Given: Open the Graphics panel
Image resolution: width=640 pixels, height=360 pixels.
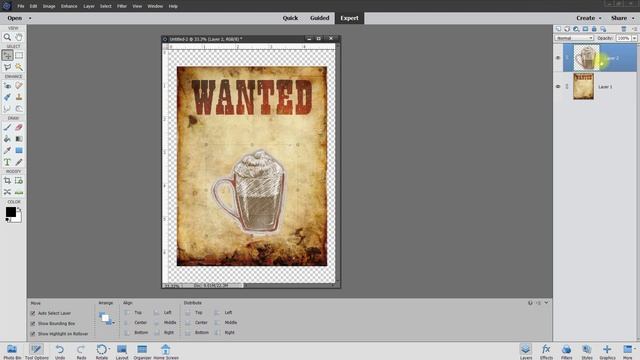Looking at the screenshot, I should coord(607,351).
